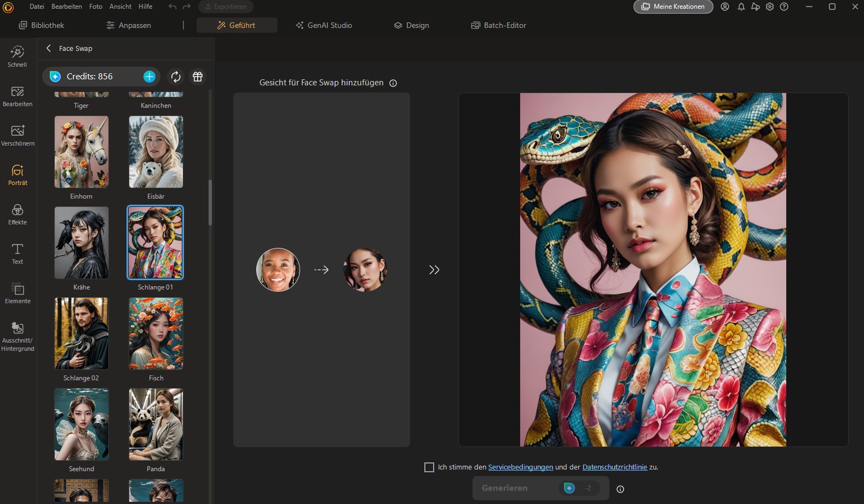Open the Bearbeiten menu in menu bar
This screenshot has width=864, height=504.
[x=67, y=7]
